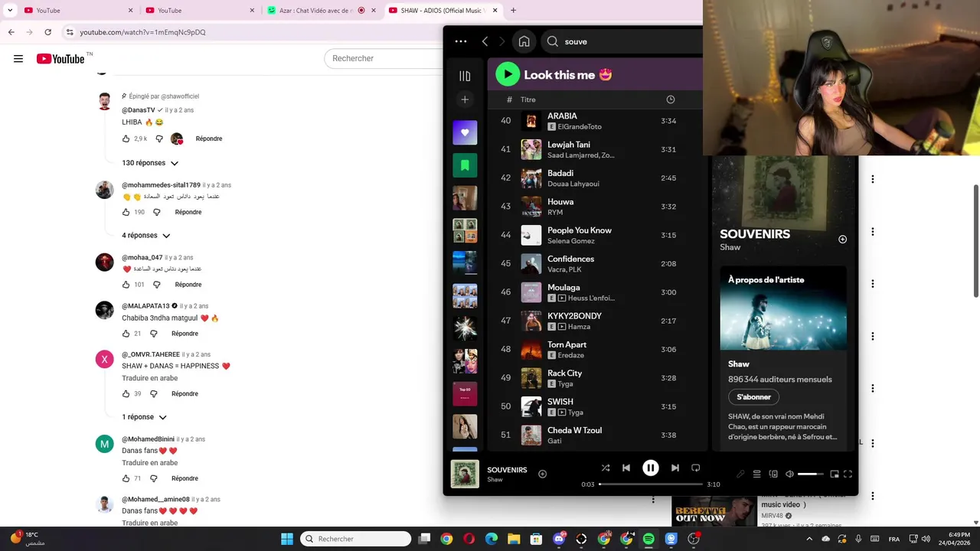Play the 'Look this me' playlist

click(508, 74)
